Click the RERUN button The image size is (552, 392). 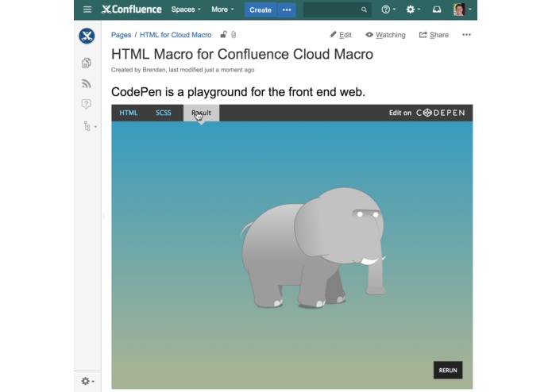coord(448,371)
